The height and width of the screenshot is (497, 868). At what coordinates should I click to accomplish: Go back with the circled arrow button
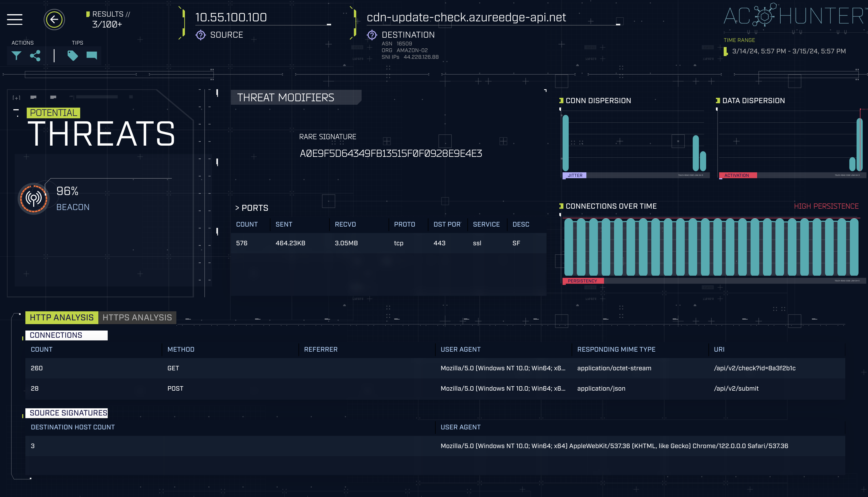tap(54, 20)
